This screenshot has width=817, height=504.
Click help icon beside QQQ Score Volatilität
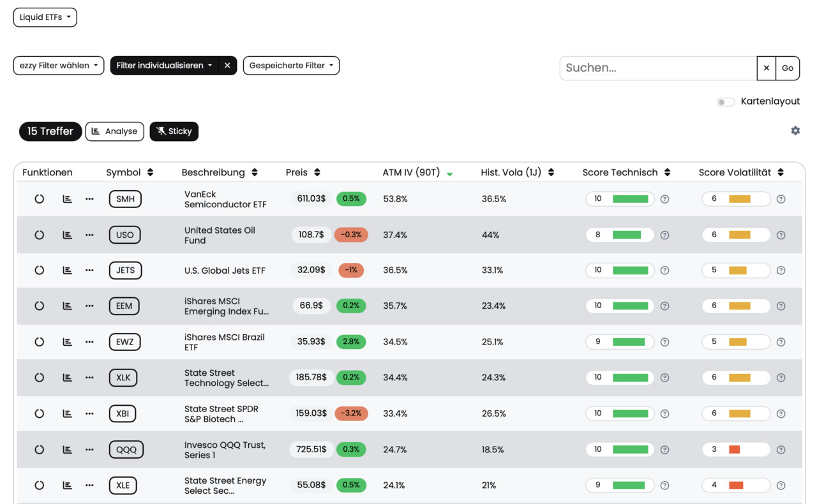[x=781, y=450]
